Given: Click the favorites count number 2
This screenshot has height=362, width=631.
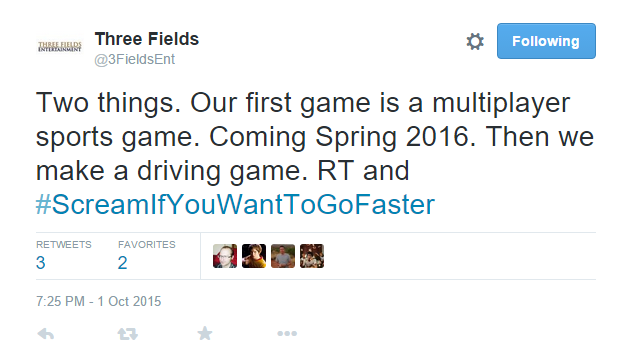Looking at the screenshot, I should (123, 263).
